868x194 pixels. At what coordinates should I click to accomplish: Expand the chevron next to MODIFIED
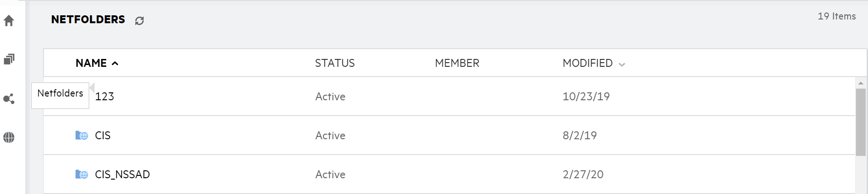pos(622,65)
